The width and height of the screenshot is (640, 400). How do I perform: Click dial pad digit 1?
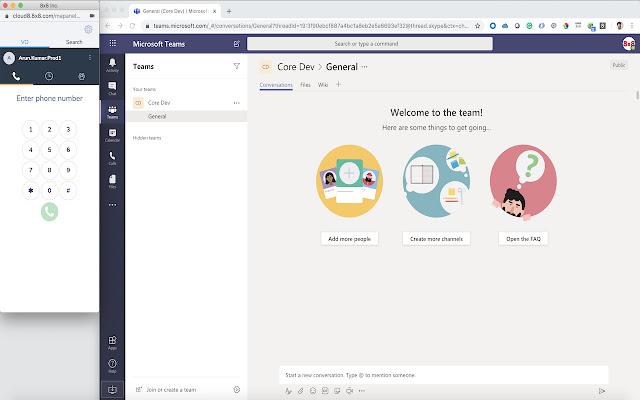click(31, 129)
